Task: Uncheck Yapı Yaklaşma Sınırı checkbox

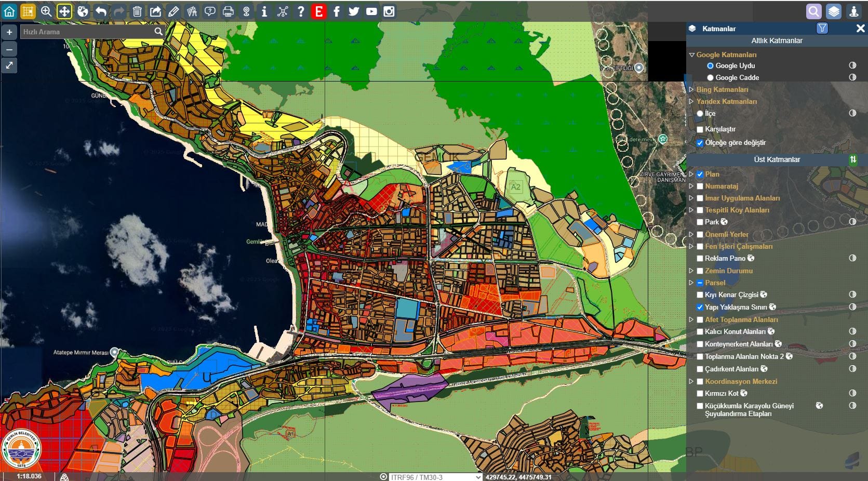Action: pyautogui.click(x=700, y=308)
